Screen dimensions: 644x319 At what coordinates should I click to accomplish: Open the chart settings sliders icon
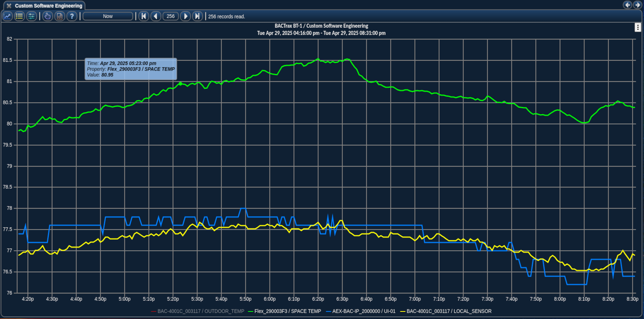point(32,16)
